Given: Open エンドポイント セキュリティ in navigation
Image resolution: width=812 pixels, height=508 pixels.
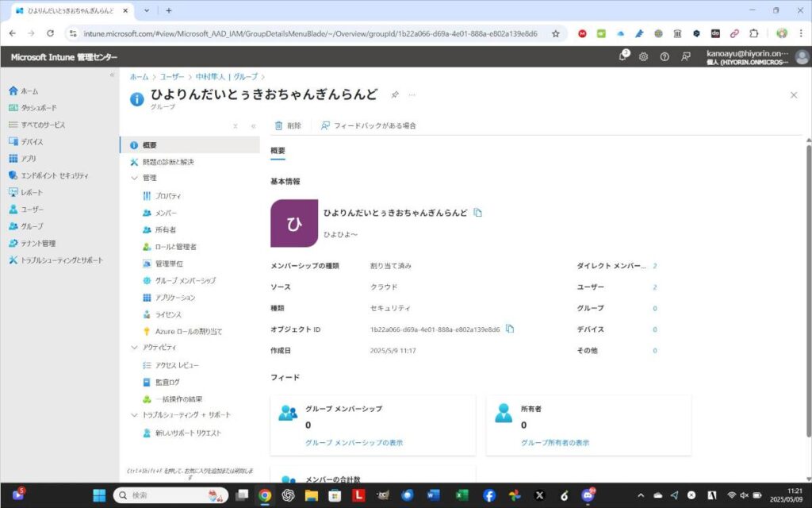Looking at the screenshot, I should (48, 175).
